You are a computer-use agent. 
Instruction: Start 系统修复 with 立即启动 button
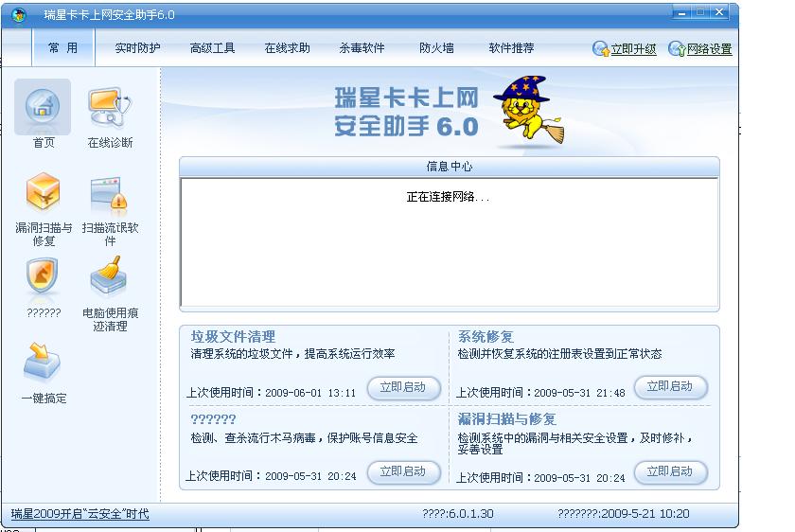click(670, 386)
